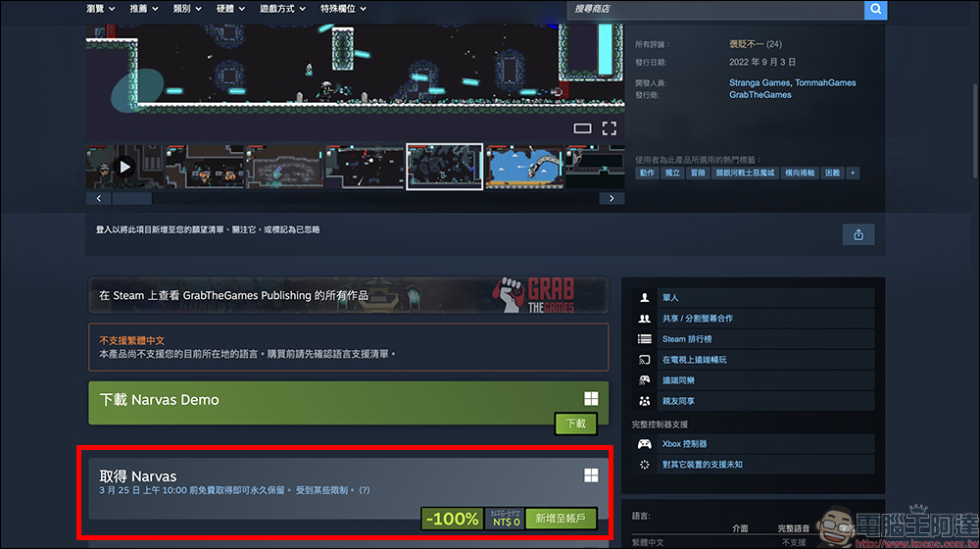The height and width of the screenshot is (549, 980).
Task: Click the 完整控制器支援 label
Action: (x=660, y=424)
